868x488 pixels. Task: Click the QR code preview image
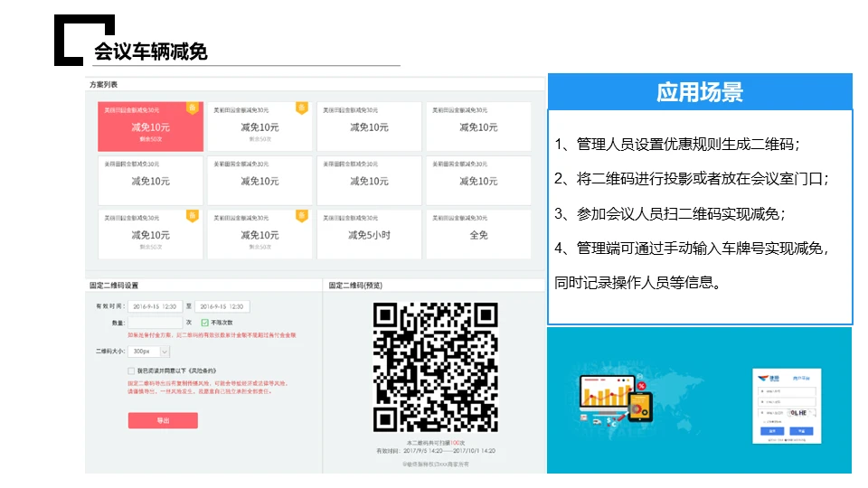click(x=436, y=368)
